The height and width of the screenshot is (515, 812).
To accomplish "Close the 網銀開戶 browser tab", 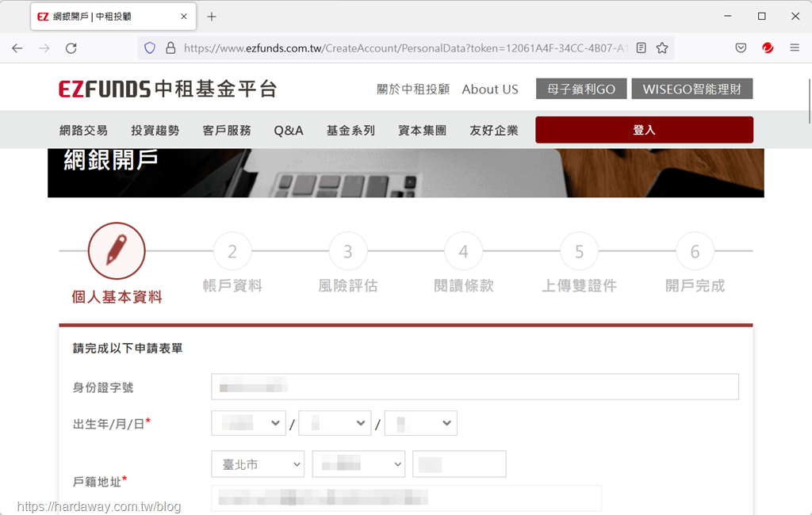I will coord(183,17).
